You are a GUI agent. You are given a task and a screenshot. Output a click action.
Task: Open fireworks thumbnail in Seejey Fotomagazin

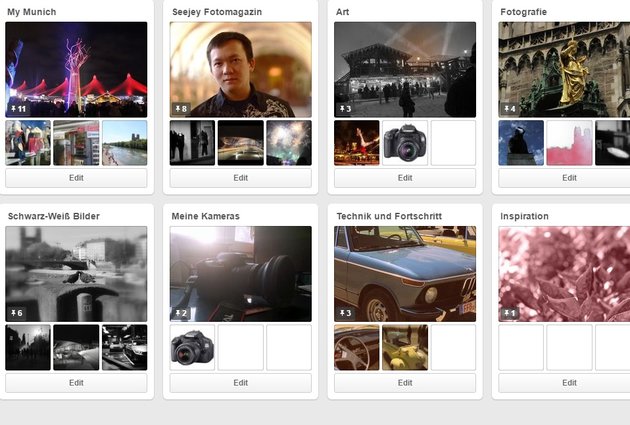tap(289, 143)
